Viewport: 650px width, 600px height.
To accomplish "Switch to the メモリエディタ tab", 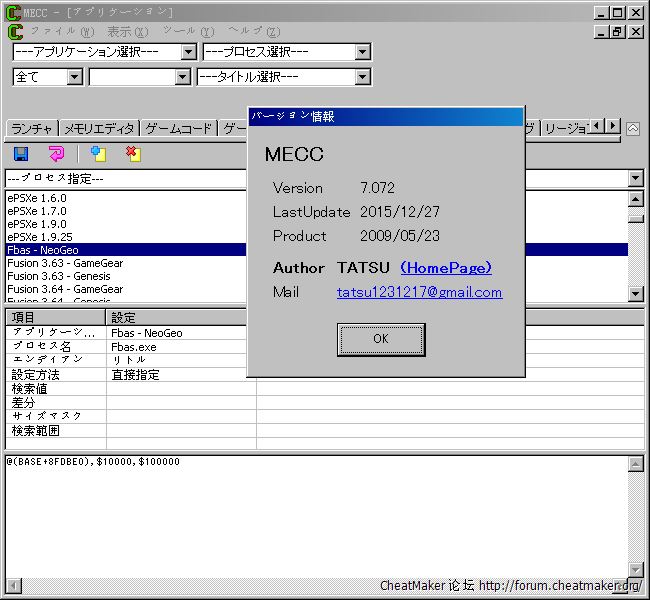I will 98,129.
